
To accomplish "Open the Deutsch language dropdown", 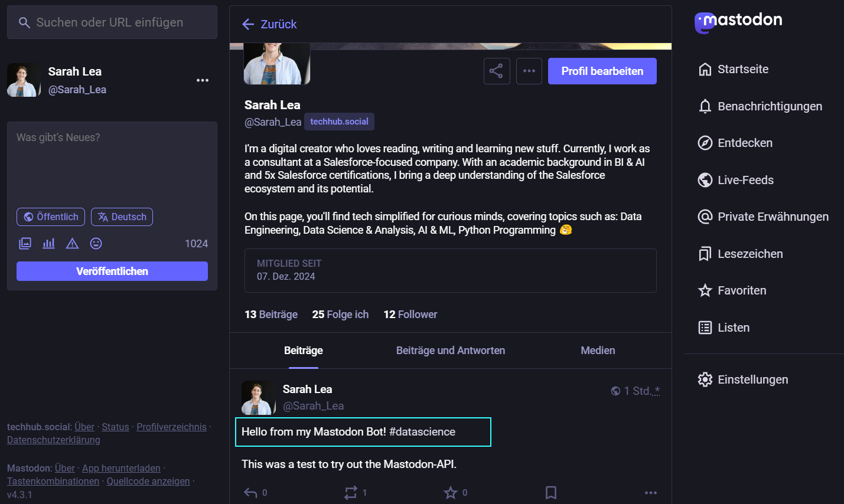I will [122, 217].
